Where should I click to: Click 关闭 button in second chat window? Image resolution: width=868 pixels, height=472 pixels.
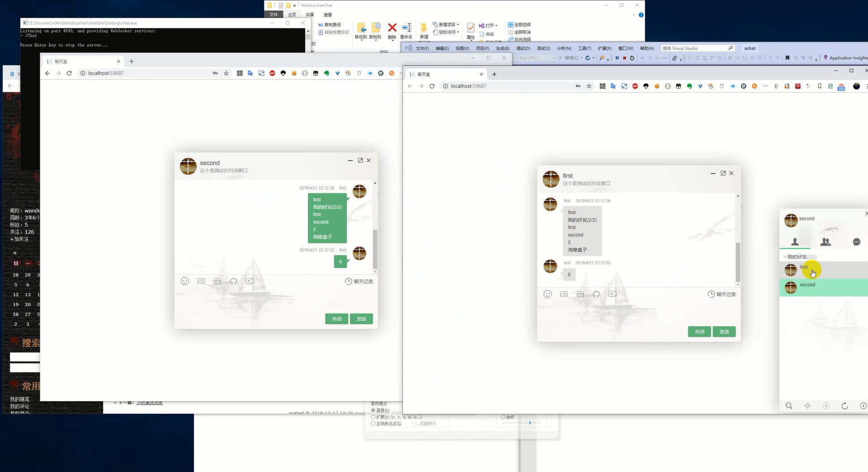pos(336,319)
